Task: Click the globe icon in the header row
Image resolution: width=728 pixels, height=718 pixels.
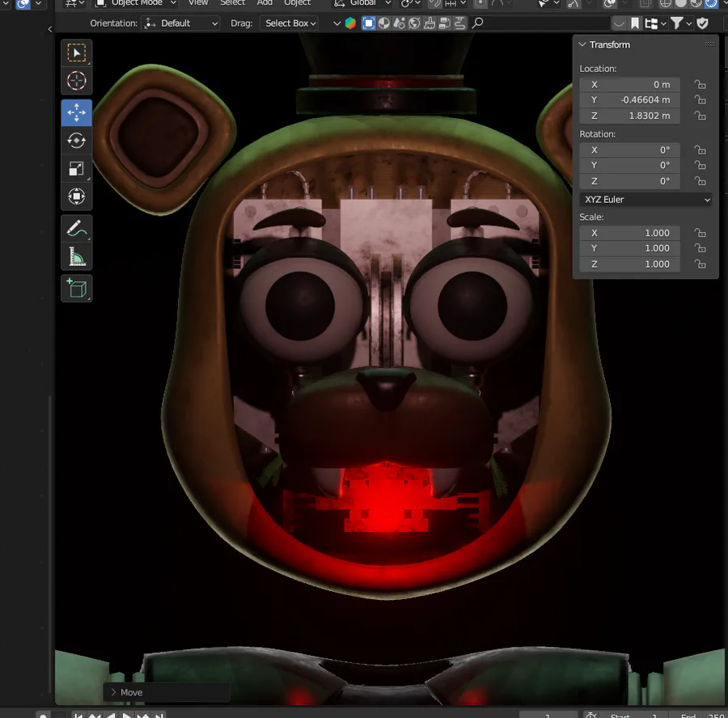Action: [x=414, y=23]
